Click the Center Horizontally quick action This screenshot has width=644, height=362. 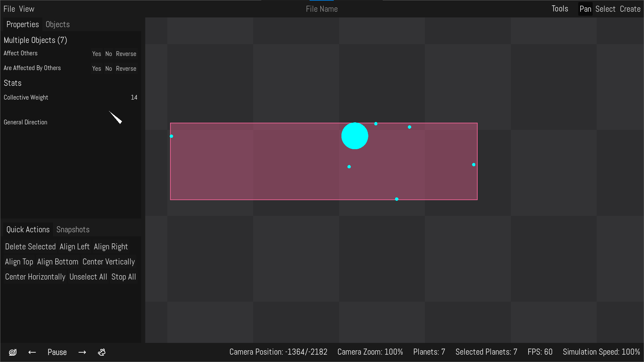35,277
